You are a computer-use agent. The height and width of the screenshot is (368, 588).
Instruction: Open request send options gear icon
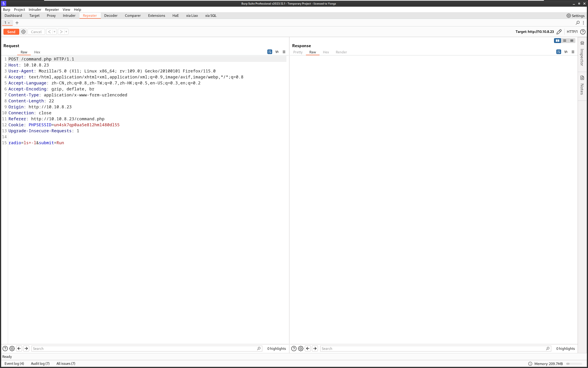(23, 32)
